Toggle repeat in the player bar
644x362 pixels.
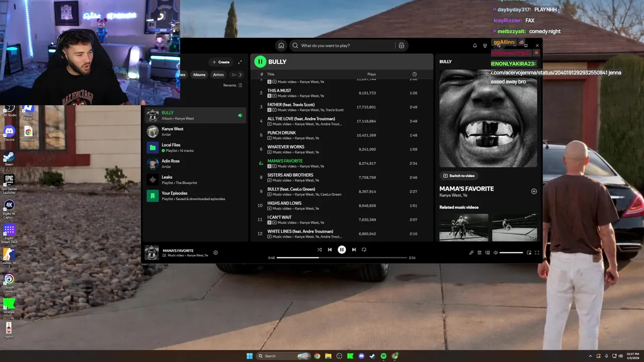click(x=364, y=249)
